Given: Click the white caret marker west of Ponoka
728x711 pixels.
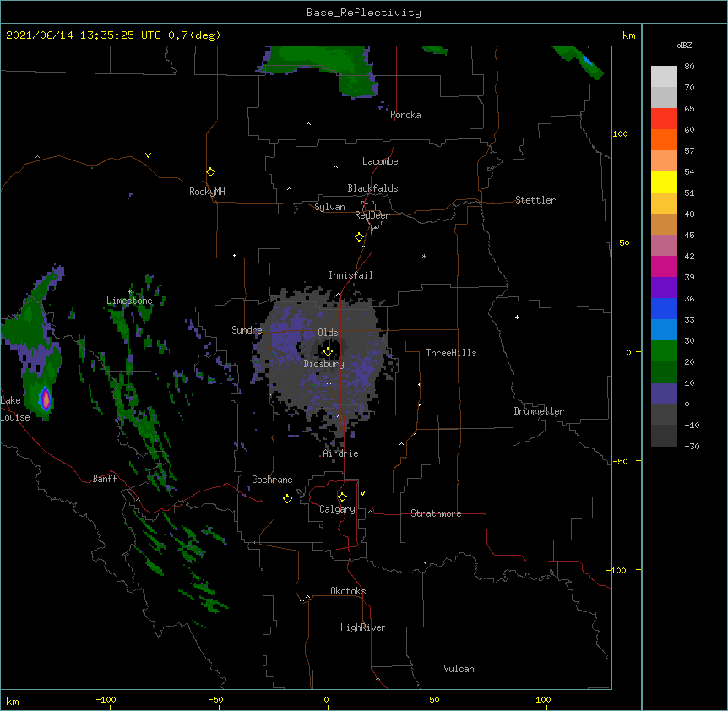Looking at the screenshot, I should tap(308, 124).
